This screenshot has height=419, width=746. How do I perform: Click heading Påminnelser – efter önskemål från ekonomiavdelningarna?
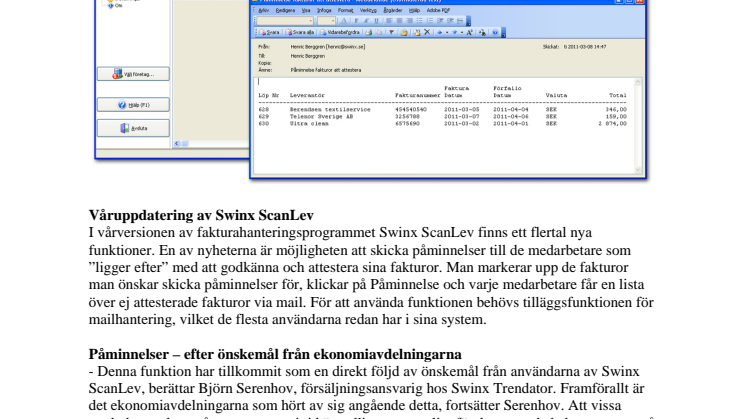pyautogui.click(x=275, y=354)
